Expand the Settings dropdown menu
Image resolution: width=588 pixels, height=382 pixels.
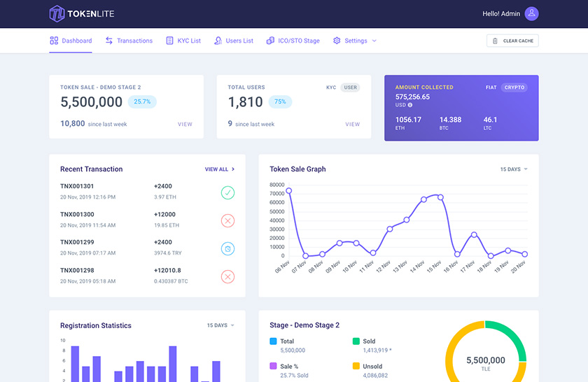click(355, 41)
